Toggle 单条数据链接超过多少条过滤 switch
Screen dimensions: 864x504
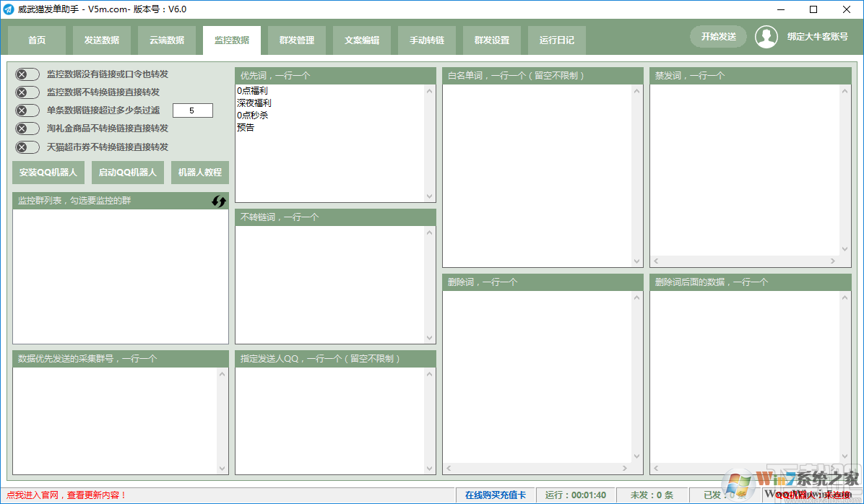27,110
